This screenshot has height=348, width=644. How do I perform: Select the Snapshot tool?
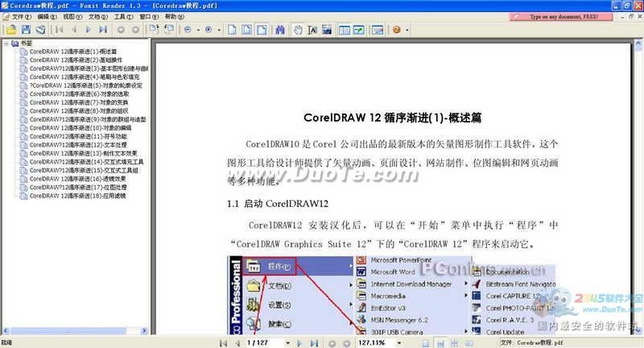pyautogui.click(x=327, y=30)
